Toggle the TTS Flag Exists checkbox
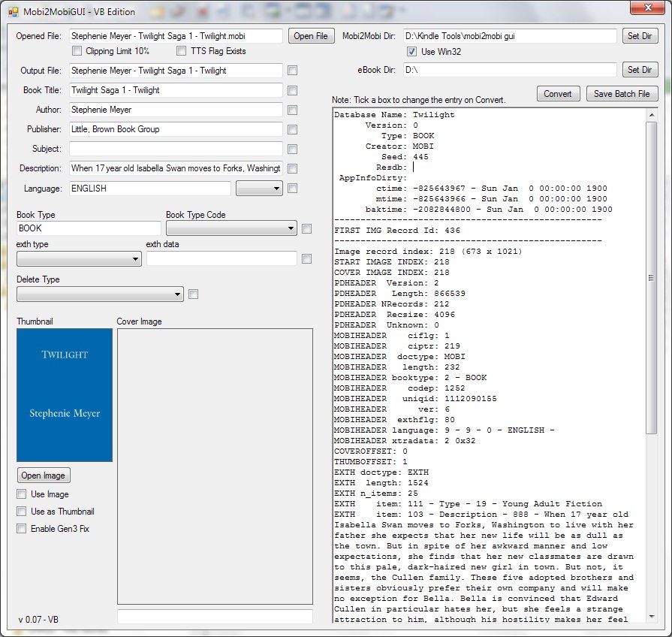672x637 pixels. point(182,51)
